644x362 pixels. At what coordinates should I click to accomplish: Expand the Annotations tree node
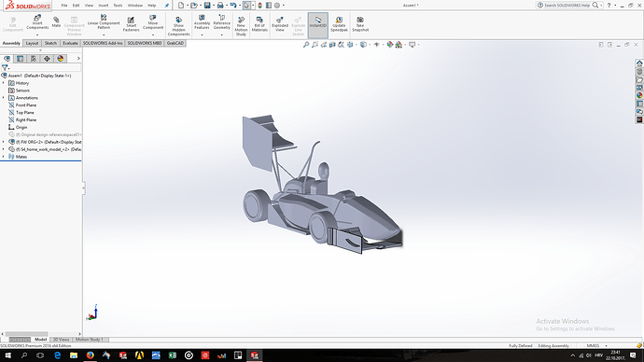point(4,98)
